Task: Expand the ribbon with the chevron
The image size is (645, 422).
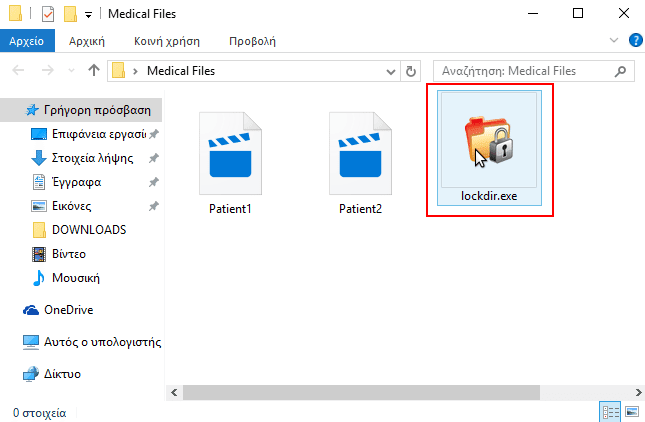Action: coord(614,40)
